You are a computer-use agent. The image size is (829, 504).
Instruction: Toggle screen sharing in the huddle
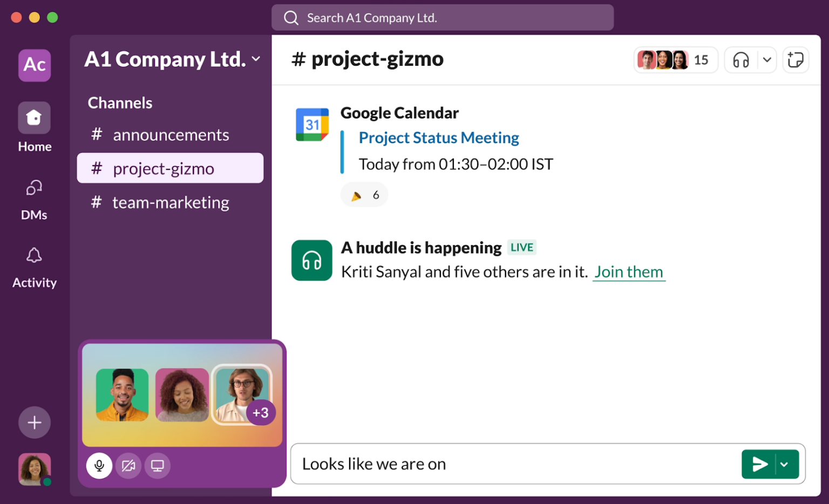click(x=157, y=465)
